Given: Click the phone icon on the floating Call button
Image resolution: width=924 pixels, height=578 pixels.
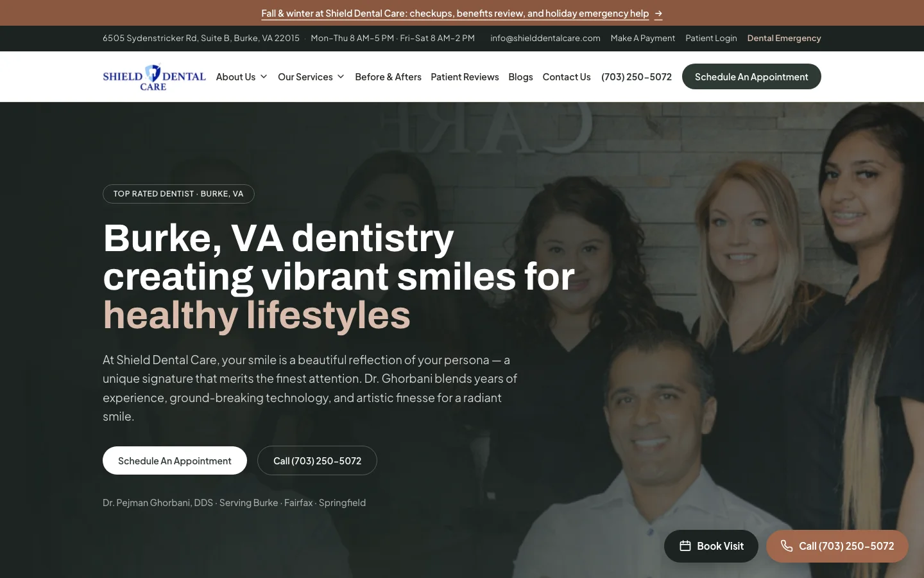Looking at the screenshot, I should click(787, 546).
